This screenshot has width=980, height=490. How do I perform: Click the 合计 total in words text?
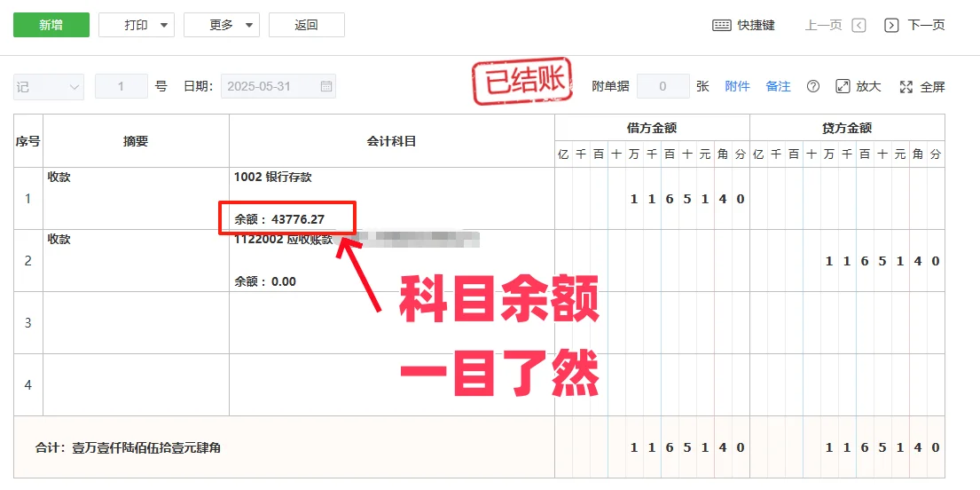128,448
